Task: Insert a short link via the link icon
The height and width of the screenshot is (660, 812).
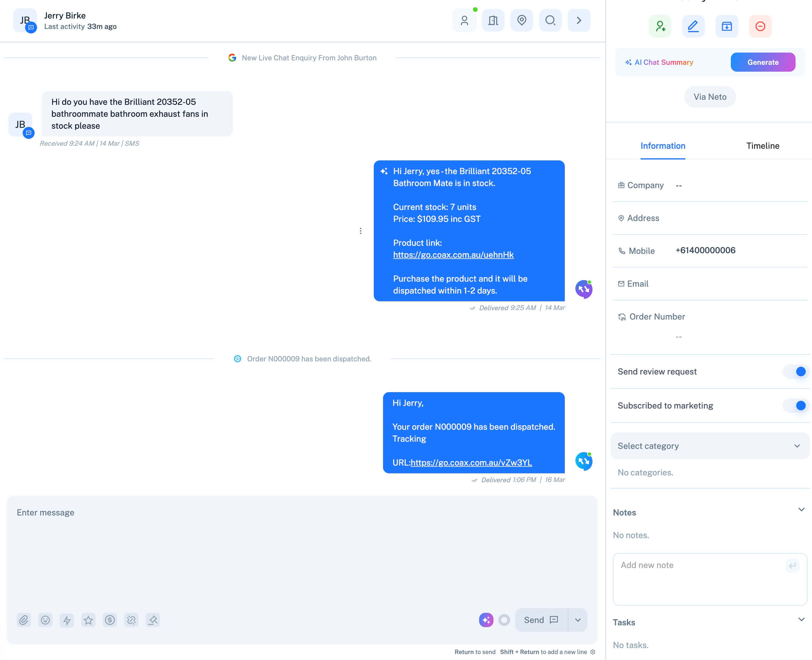Action: coord(131,620)
